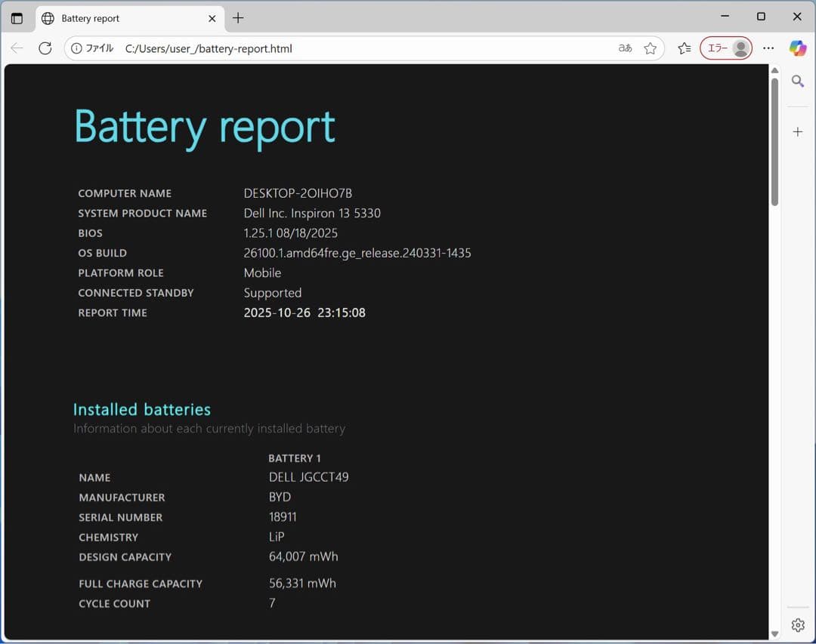The height and width of the screenshot is (644, 816).
Task: Open the Settings and more menu
Action: [x=768, y=48]
